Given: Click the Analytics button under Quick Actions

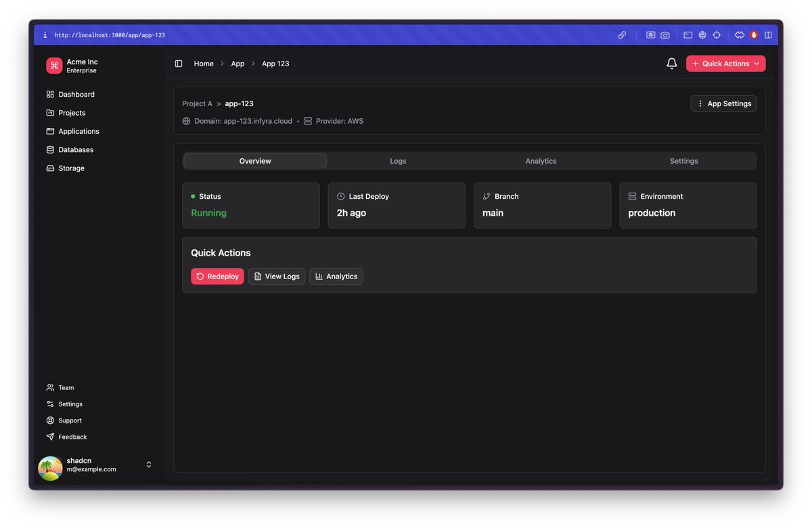Looking at the screenshot, I should (x=336, y=277).
